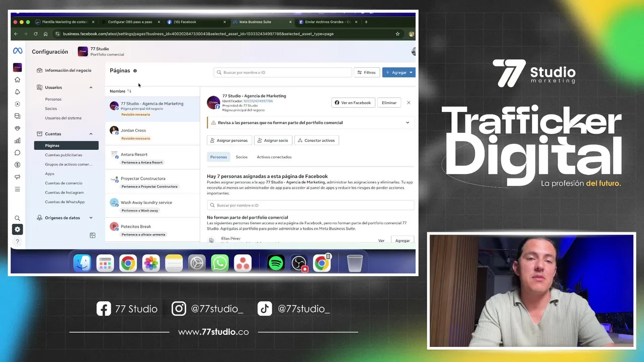Select the Potecitos Break page row

tap(152, 229)
